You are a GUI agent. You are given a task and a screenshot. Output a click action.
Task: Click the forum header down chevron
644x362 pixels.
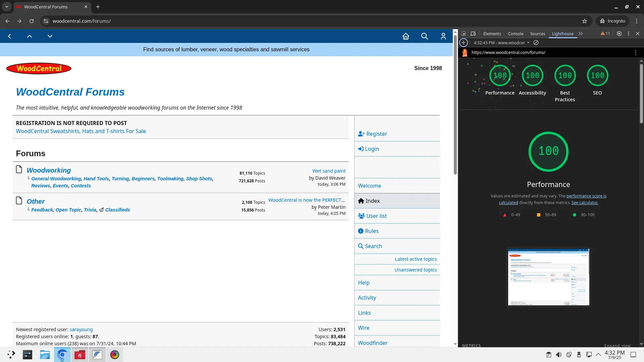pos(50,36)
